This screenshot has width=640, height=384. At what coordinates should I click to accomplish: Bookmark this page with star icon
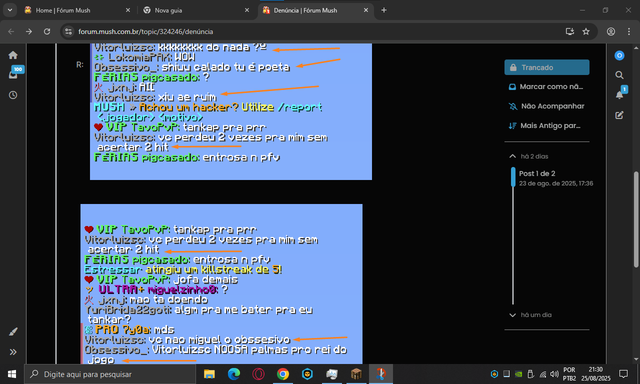point(586,31)
